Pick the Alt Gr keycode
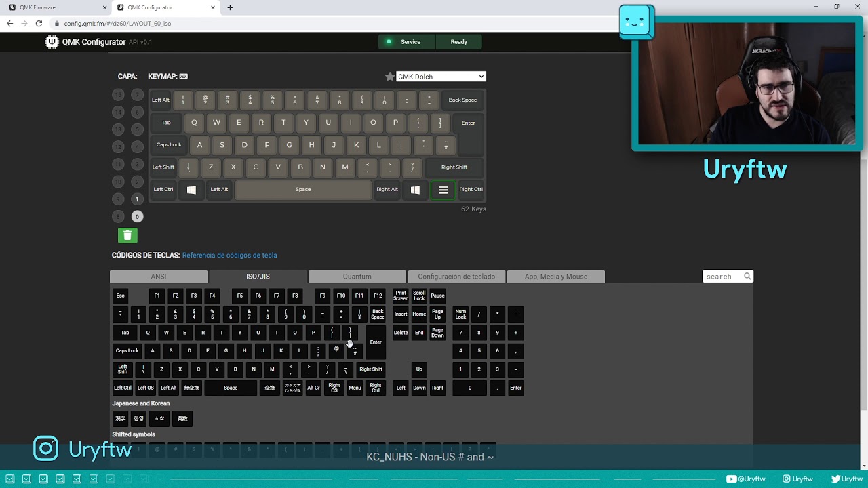The width and height of the screenshot is (868, 488). (313, 388)
